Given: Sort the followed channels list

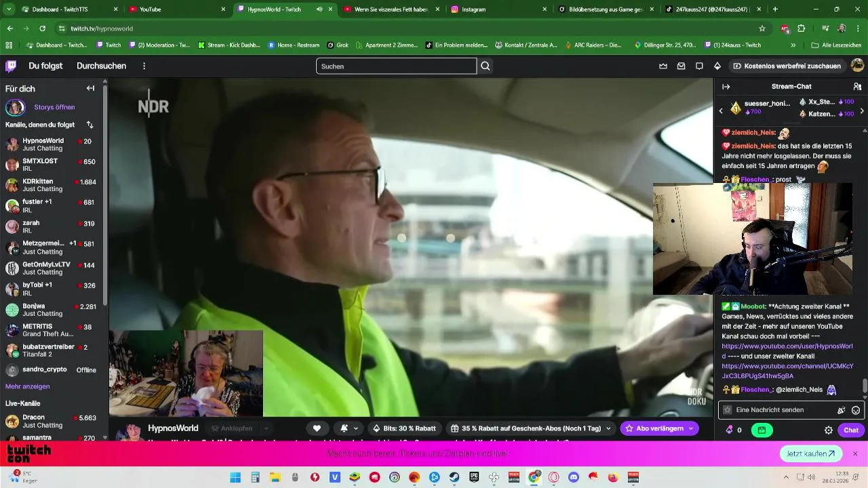Looking at the screenshot, I should coord(90,125).
